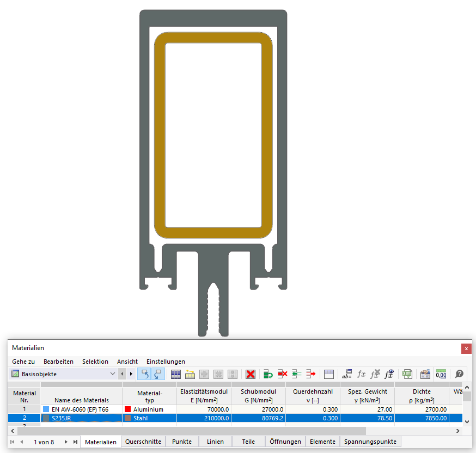Click the 70000.0 elasticity cell
Image resolution: width=476 pixels, height=453 pixels.
[204, 409]
